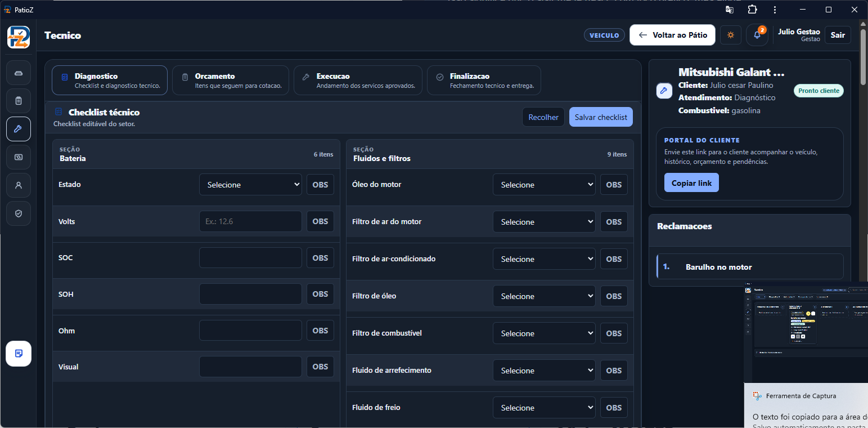Click the Bateria section header
Screen dimensions: 868x428
196,154
